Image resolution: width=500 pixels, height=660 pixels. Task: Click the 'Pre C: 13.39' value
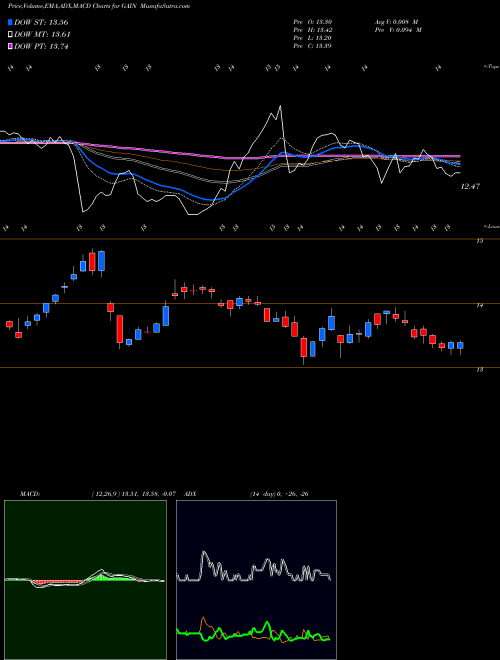(312, 46)
